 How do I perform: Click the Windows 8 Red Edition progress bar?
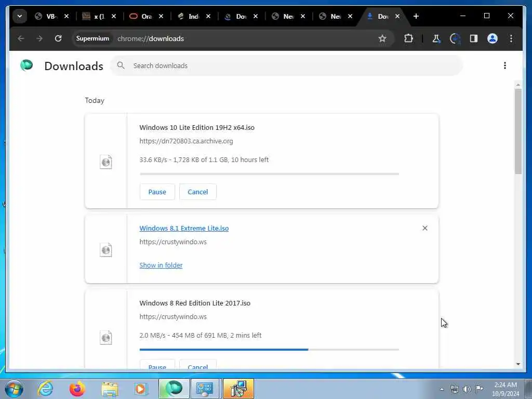[269, 350]
